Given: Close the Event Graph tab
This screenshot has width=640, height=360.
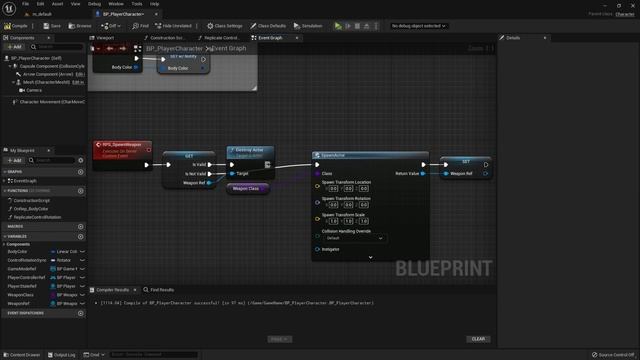Looking at the screenshot, I should (297, 38).
